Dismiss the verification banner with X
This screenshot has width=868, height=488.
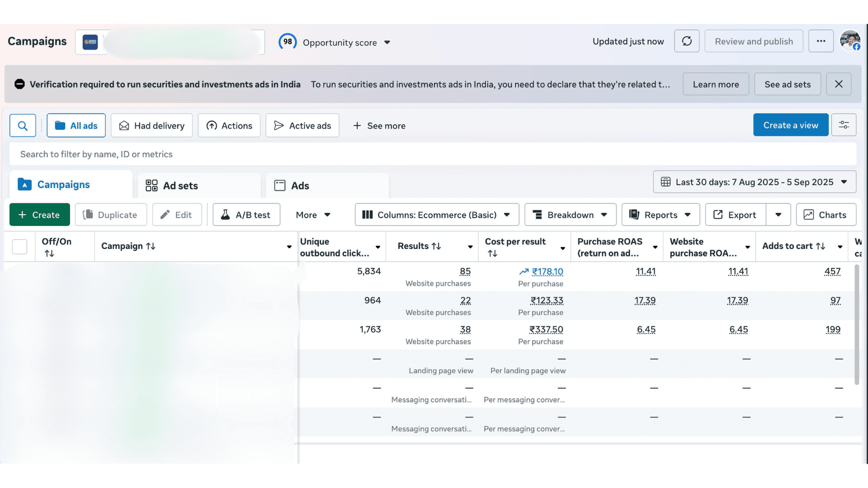(839, 84)
